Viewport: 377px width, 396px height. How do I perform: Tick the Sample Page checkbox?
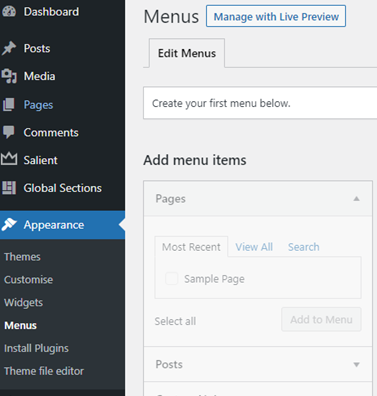point(172,279)
